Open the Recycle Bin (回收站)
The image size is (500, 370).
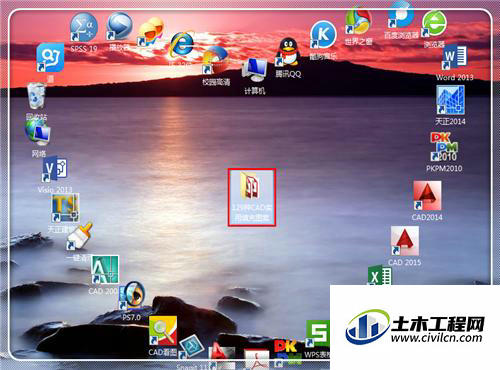click(x=36, y=96)
